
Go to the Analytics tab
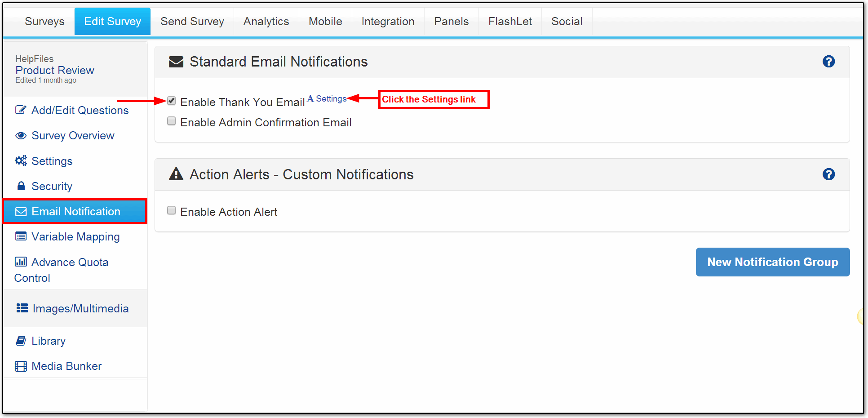(266, 22)
